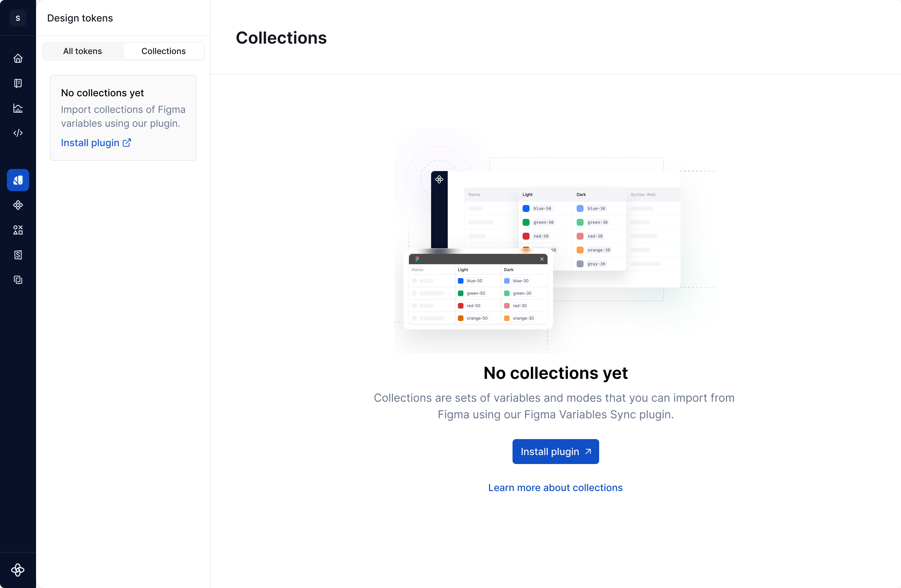Click the Collections page heading
901x588 pixels.
(281, 37)
